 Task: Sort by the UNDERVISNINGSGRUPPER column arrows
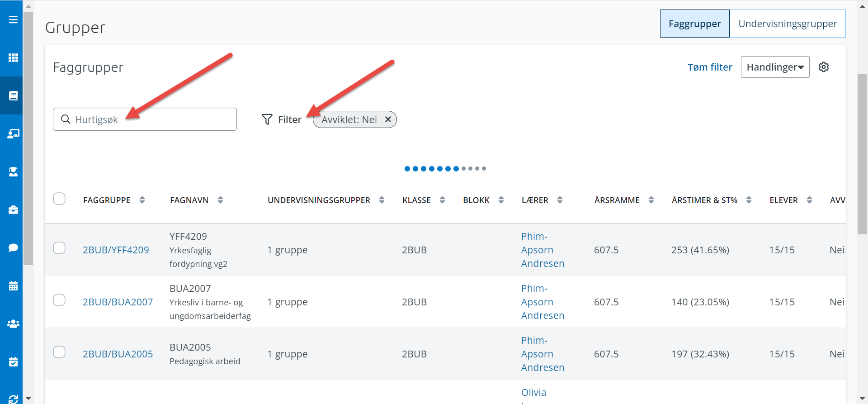tap(382, 200)
